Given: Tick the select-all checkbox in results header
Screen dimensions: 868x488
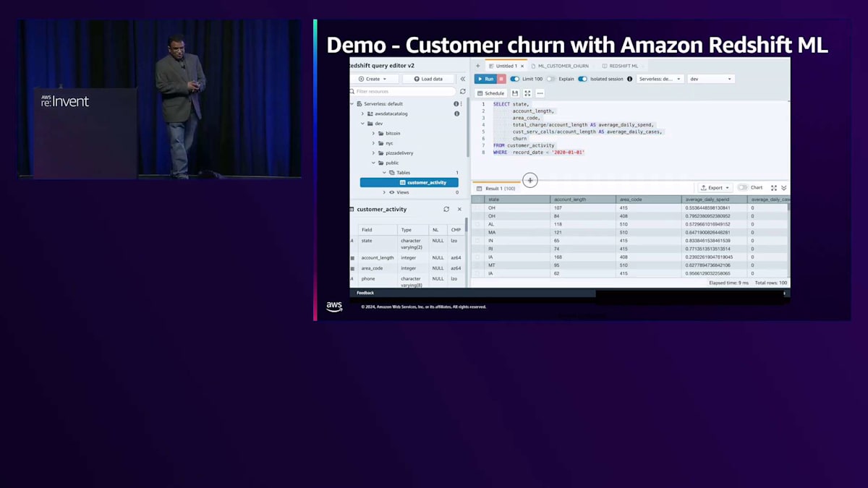Looking at the screenshot, I should click(477, 200).
